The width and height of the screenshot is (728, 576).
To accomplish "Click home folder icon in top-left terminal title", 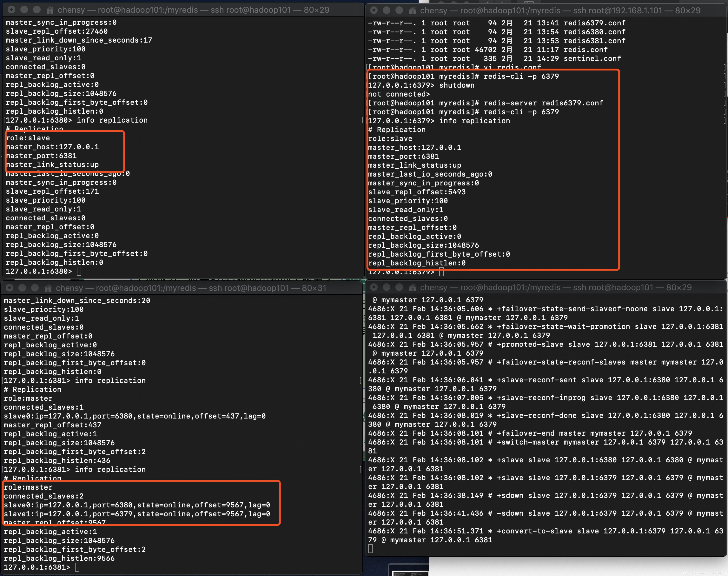I will point(50,10).
